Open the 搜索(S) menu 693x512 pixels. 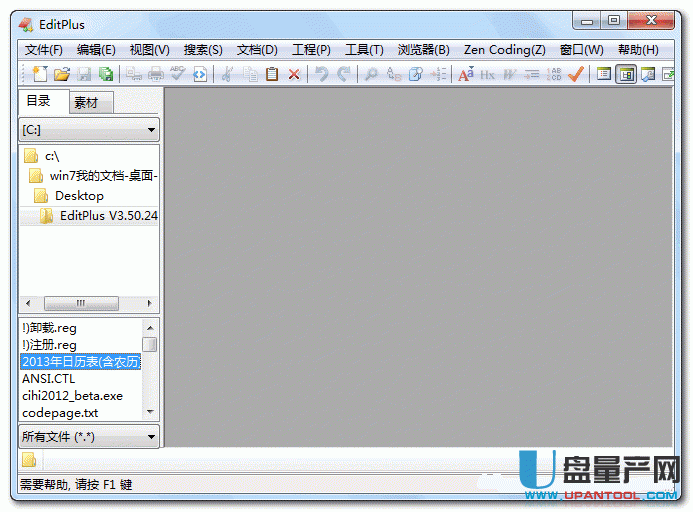coord(203,50)
